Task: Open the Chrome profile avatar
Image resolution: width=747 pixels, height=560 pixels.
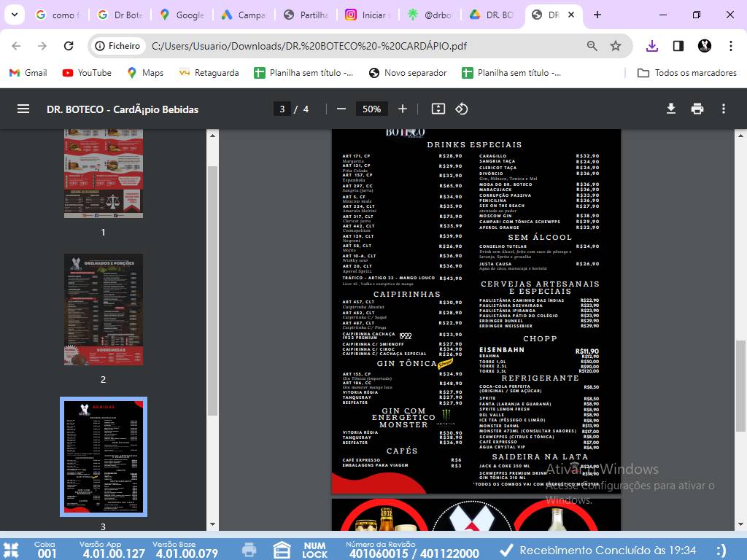Action: [x=704, y=46]
